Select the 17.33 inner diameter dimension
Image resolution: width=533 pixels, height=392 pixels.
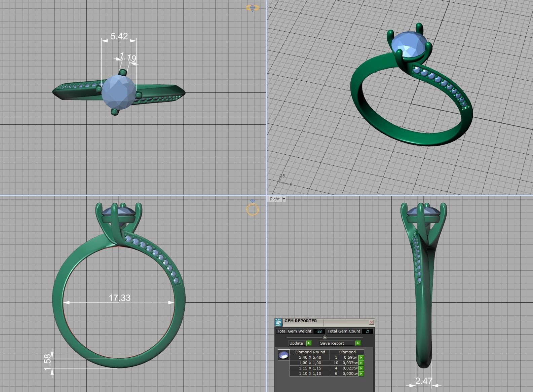pyautogui.click(x=119, y=298)
